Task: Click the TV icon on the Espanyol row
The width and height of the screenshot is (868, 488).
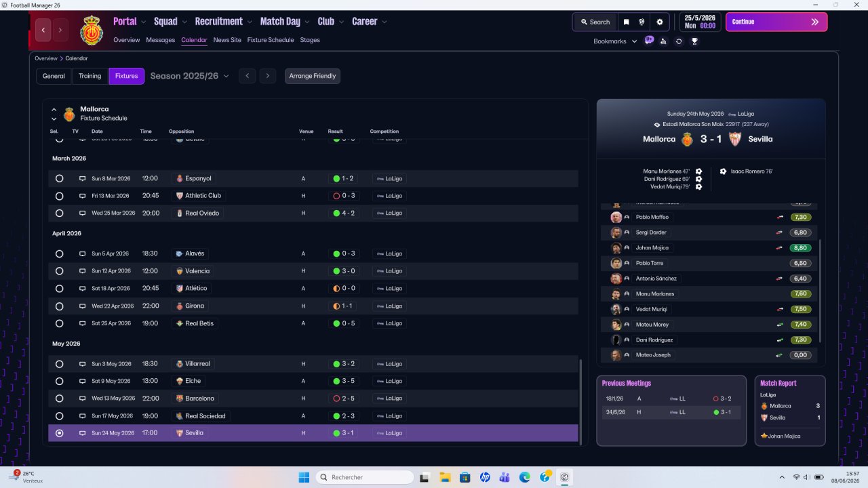Action: point(83,179)
